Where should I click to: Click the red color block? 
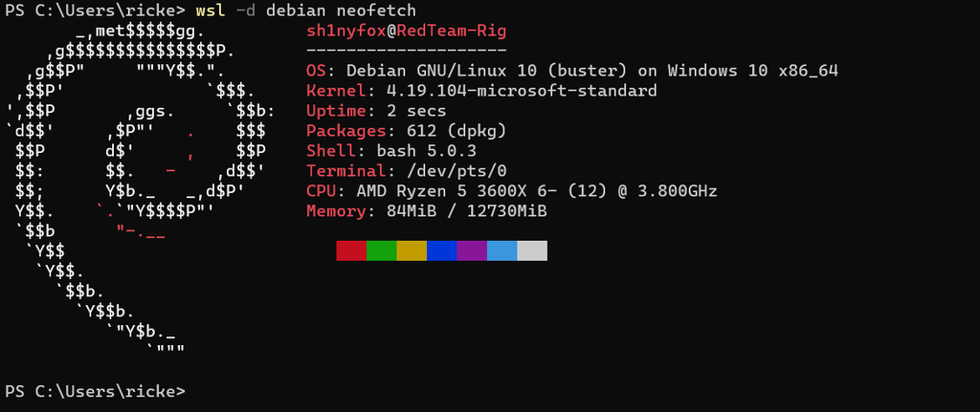351,250
